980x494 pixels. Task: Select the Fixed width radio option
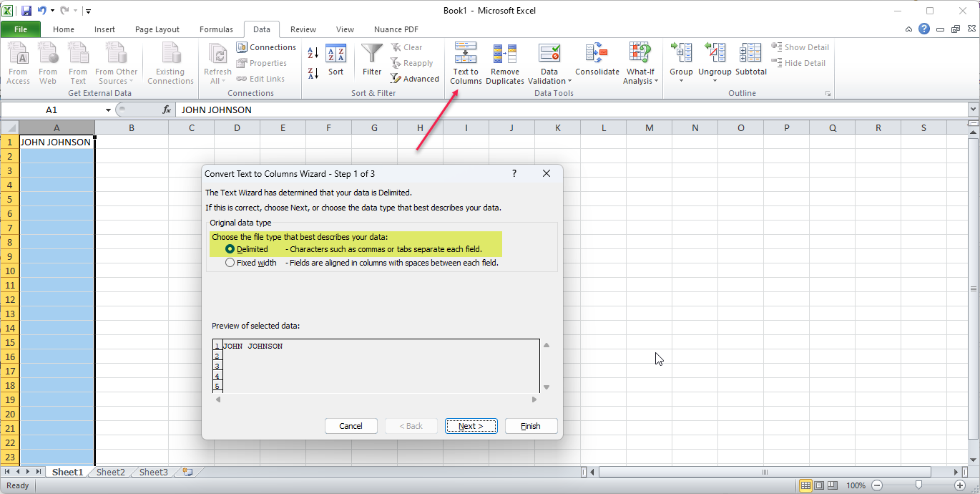(x=230, y=263)
